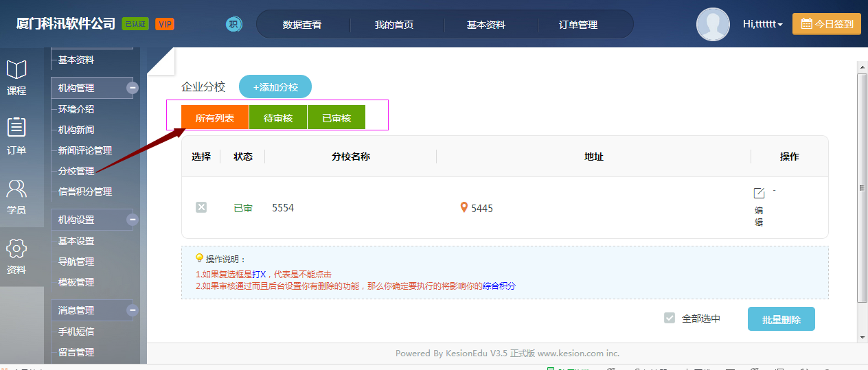Viewport: 868px width, 370px height.
Task: Click the +添加分校 button
Action: [275, 87]
